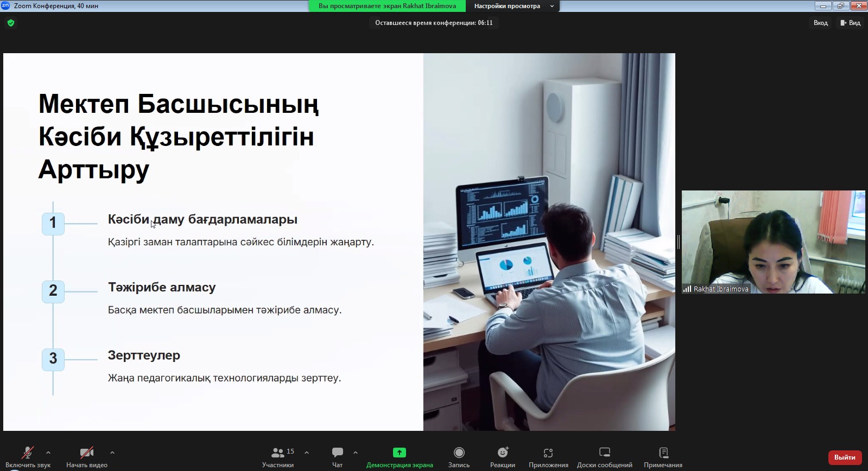Click text Жаңа педагогикалық технологияларды зерттеу
This screenshot has width=868, height=471.
(x=224, y=378)
